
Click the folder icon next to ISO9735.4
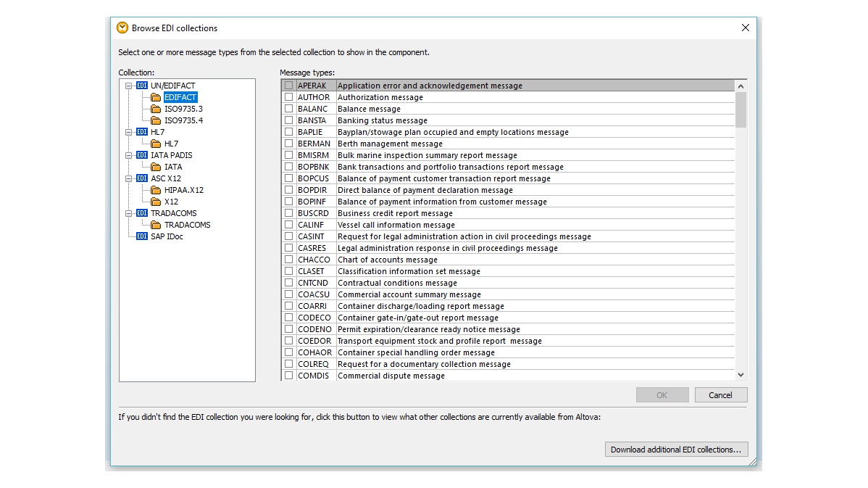pyautogui.click(x=156, y=121)
